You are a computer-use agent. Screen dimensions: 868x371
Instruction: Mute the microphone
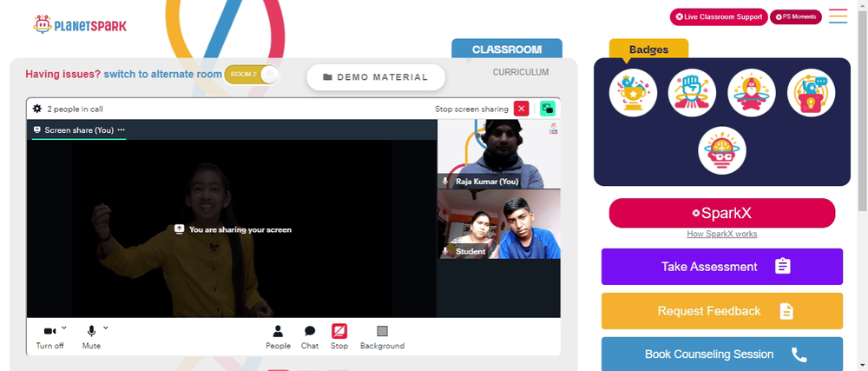pos(91,336)
